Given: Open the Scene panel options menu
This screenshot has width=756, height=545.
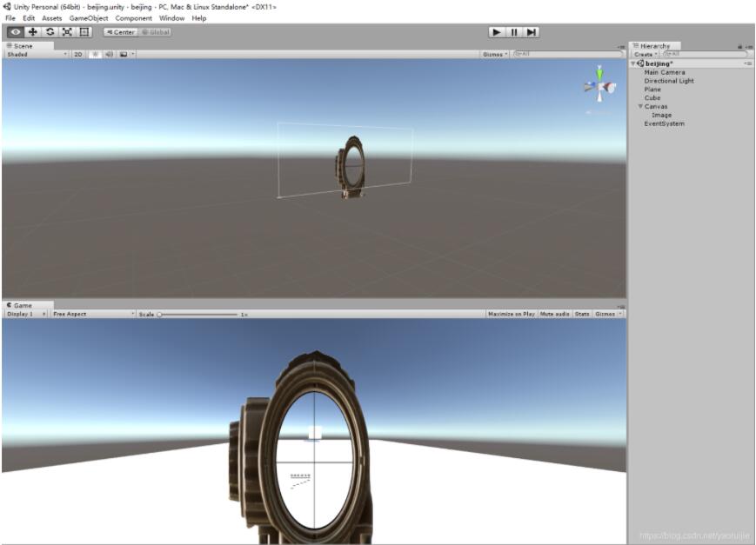Looking at the screenshot, I should click(621, 47).
